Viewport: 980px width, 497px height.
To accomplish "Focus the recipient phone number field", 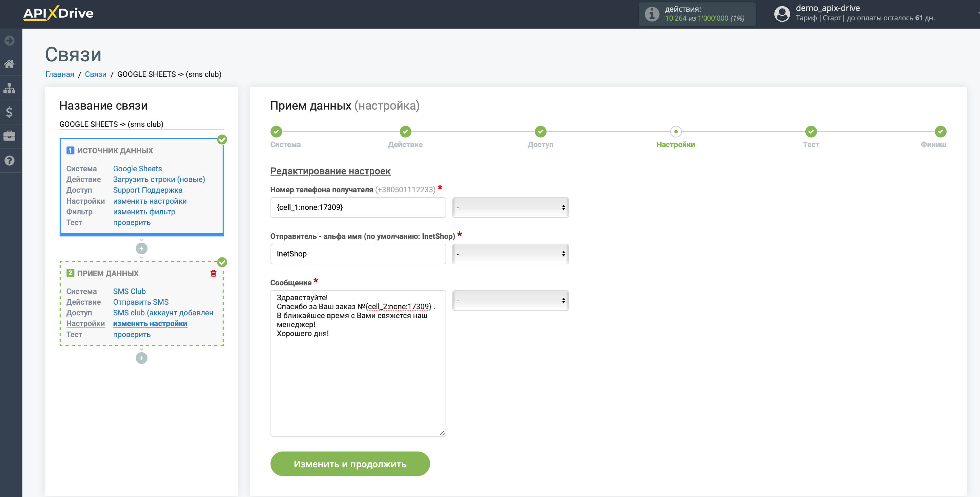I will pos(358,207).
